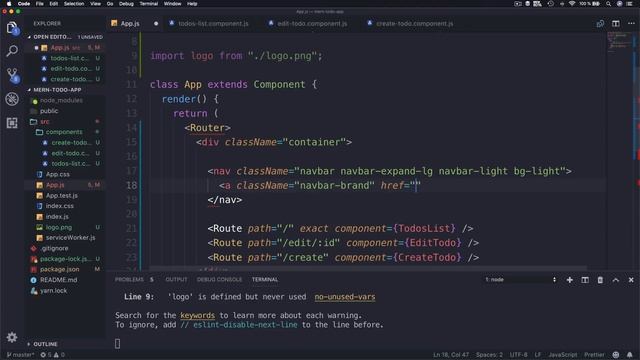This screenshot has width=640, height=360.
Task: Open the Debug Console panel tab
Action: click(219, 280)
